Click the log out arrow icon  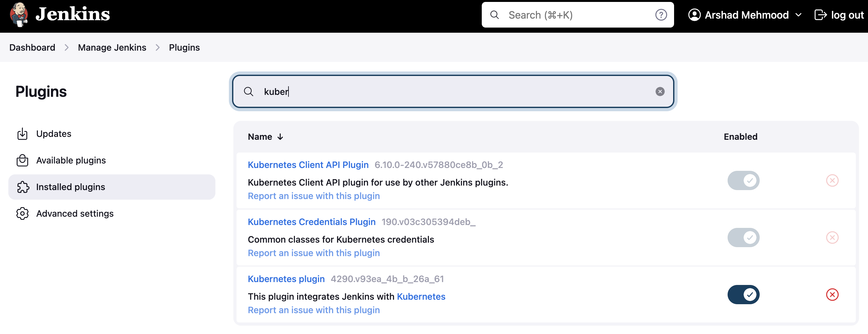821,15
